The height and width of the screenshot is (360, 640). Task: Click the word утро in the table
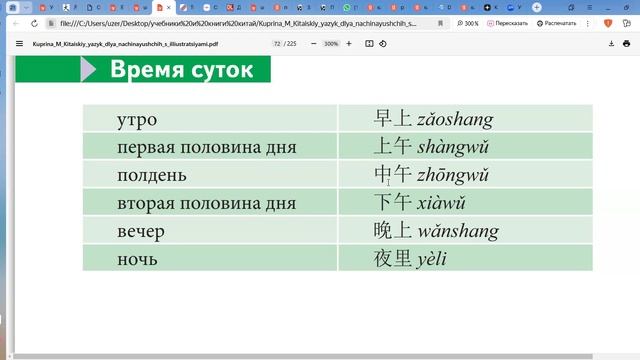click(137, 120)
